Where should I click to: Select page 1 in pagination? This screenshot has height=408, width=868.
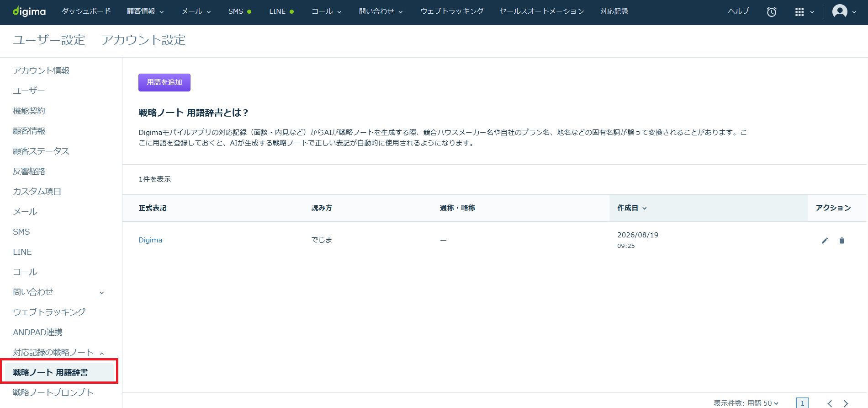[802, 403]
